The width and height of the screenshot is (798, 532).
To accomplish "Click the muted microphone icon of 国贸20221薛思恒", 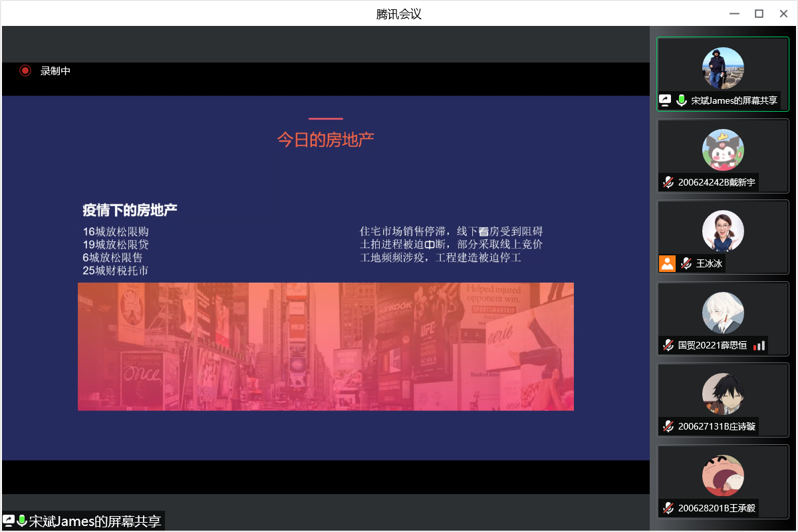I will tap(668, 345).
